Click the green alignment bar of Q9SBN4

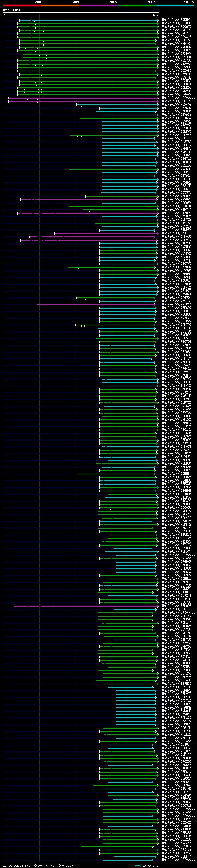tap(114, 169)
